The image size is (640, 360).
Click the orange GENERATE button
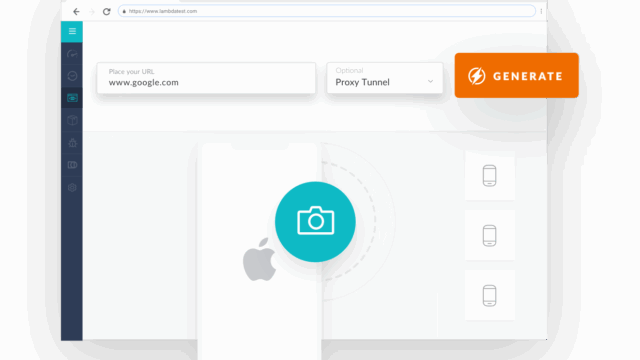[516, 76]
